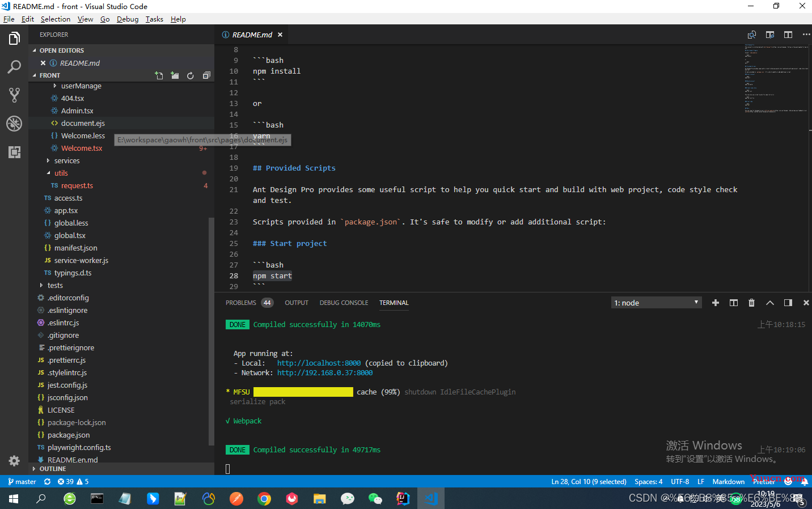Screen dimensions: 812x509
Task: Open WeChat from taskbar
Action: pyautogui.click(x=375, y=498)
